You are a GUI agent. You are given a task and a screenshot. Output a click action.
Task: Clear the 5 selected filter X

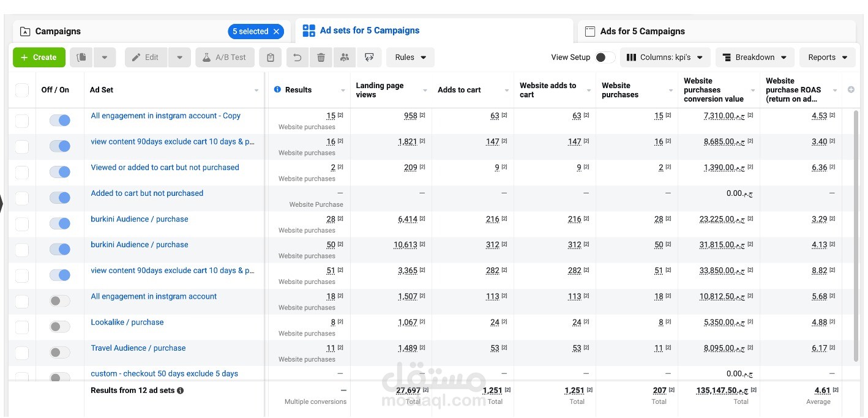276,31
